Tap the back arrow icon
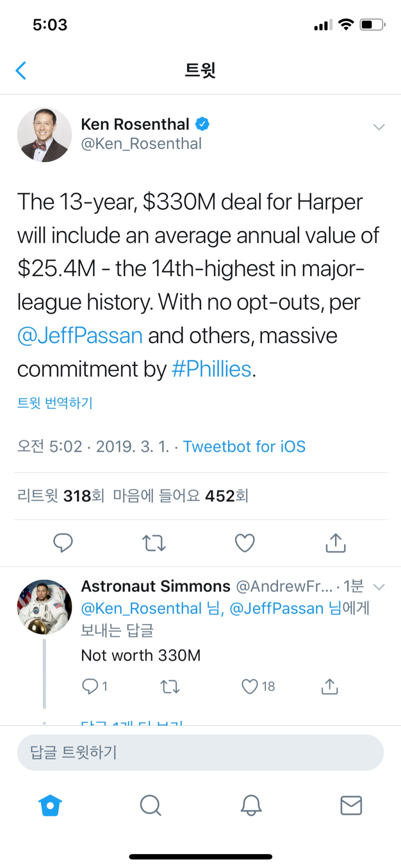 [21, 70]
